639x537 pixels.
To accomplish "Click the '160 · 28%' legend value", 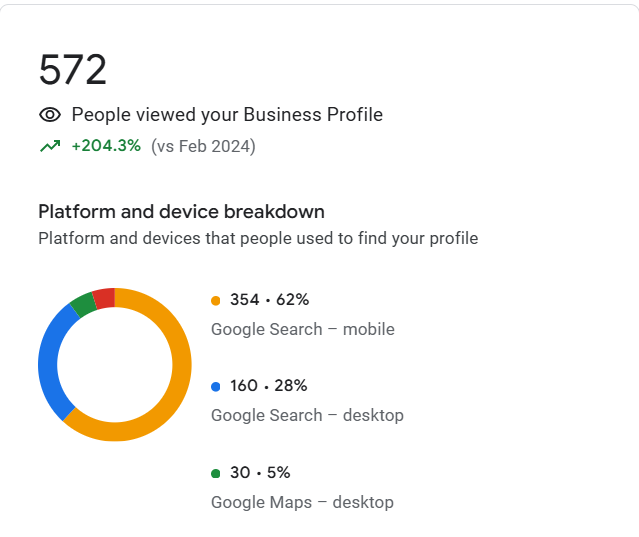I will [269, 385].
